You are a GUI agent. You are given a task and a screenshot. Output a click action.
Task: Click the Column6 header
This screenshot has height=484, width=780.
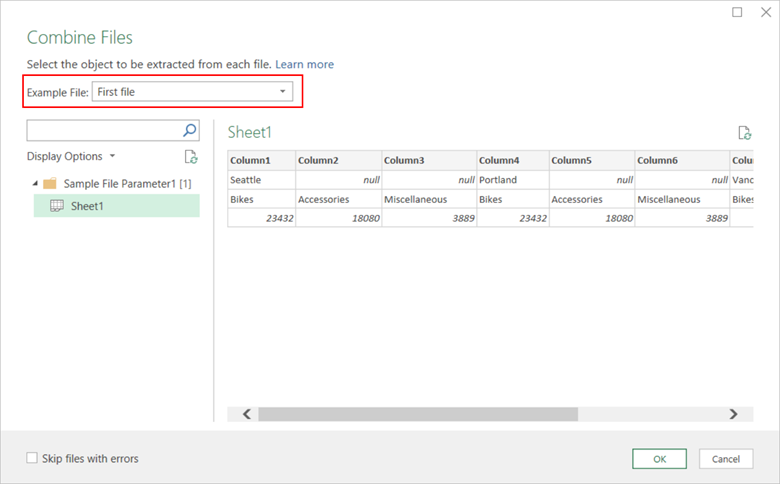coord(682,160)
